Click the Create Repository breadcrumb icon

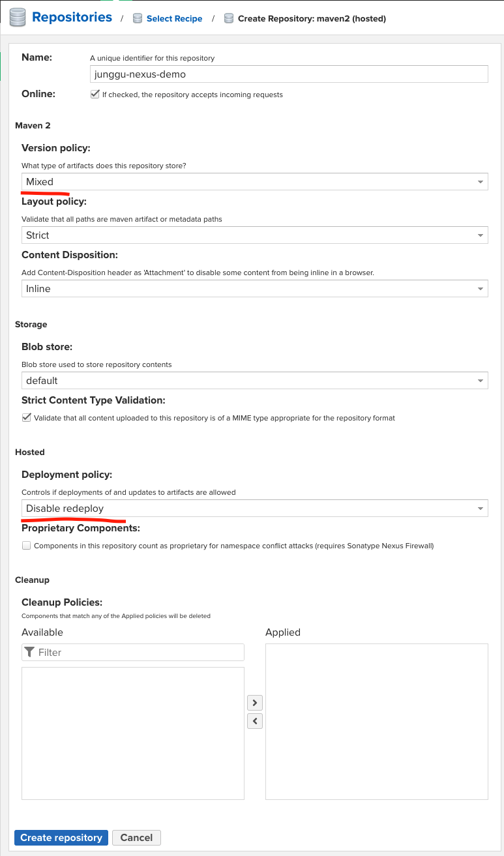point(229,19)
